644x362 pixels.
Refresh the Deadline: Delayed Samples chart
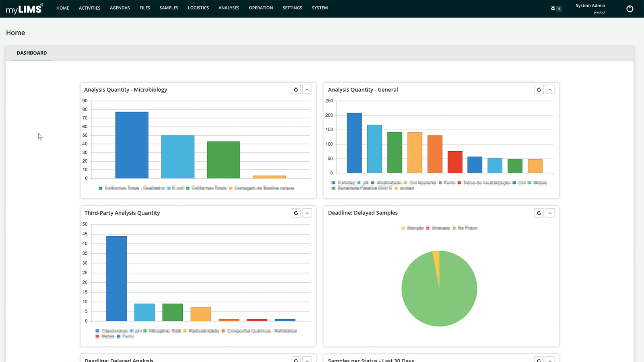point(539,213)
